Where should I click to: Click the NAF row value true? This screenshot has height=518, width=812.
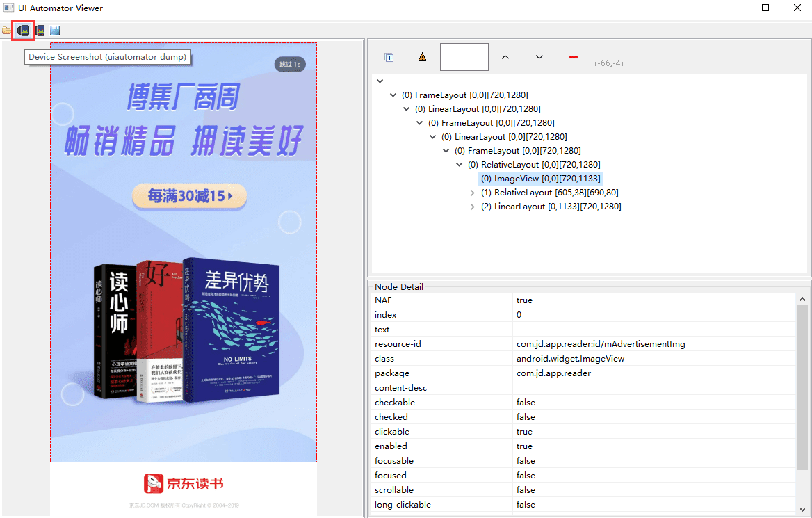coord(524,300)
